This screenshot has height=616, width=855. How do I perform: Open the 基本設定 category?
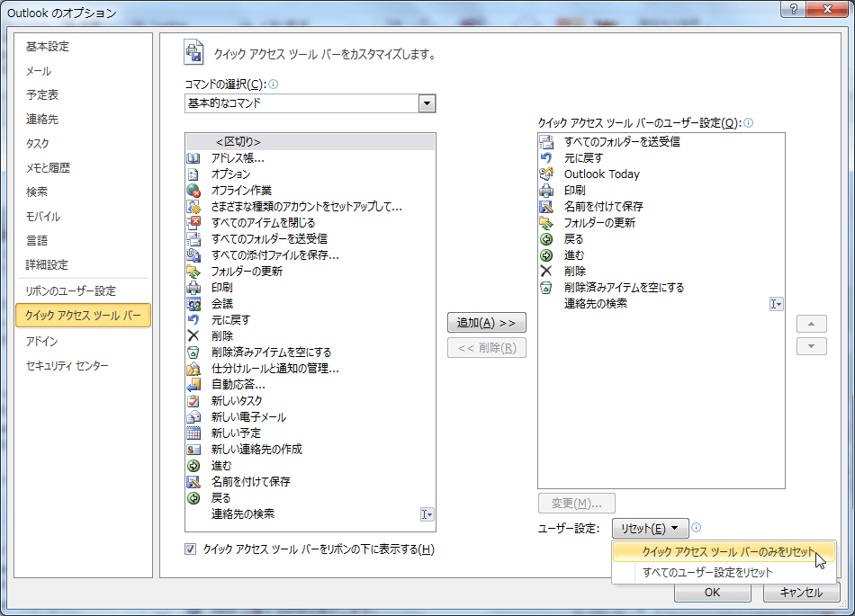[x=83, y=47]
